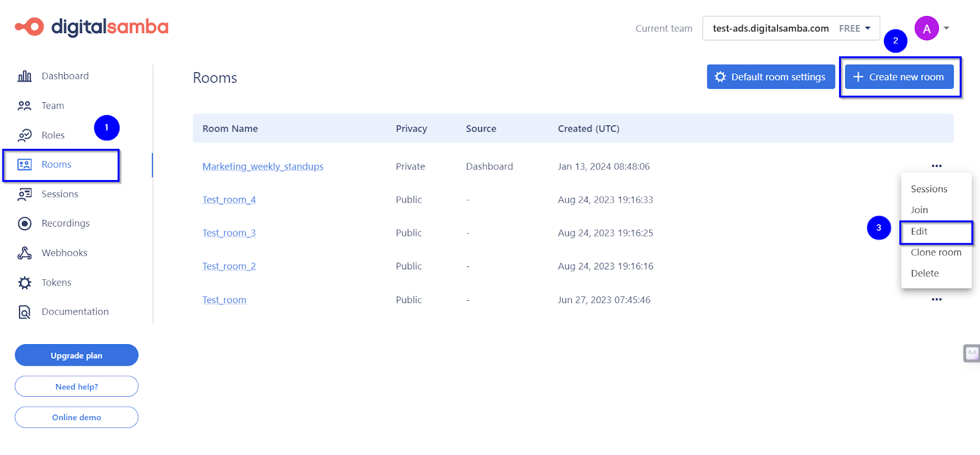The height and width of the screenshot is (455, 980).
Task: Open the Test_room_3 link
Action: click(x=229, y=233)
